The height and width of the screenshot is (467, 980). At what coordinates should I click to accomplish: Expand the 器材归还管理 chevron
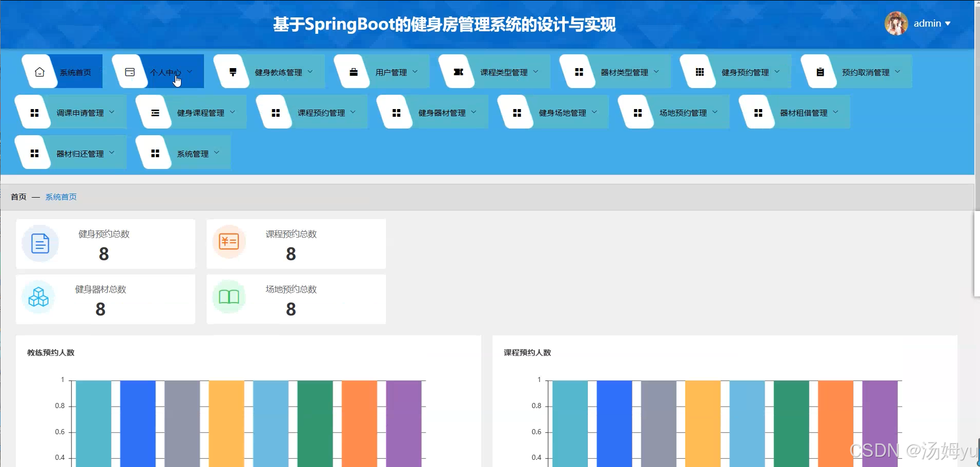click(x=112, y=153)
